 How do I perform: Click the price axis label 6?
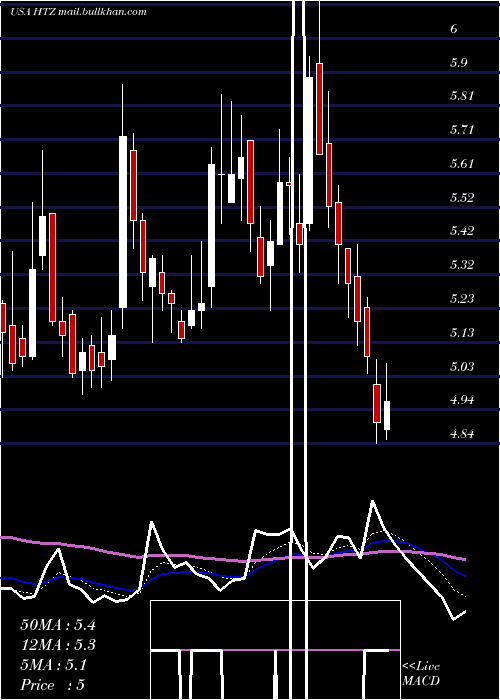[454, 29]
